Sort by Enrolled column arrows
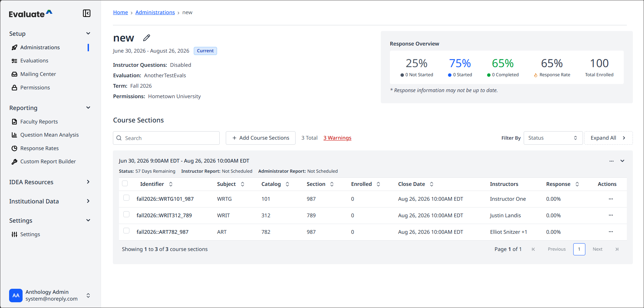 tap(378, 184)
